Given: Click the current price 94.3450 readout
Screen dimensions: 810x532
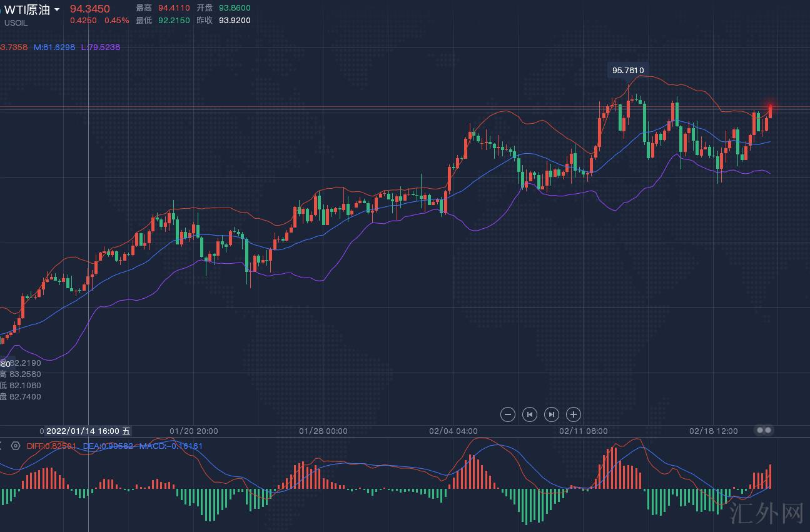Looking at the screenshot, I should point(89,9).
